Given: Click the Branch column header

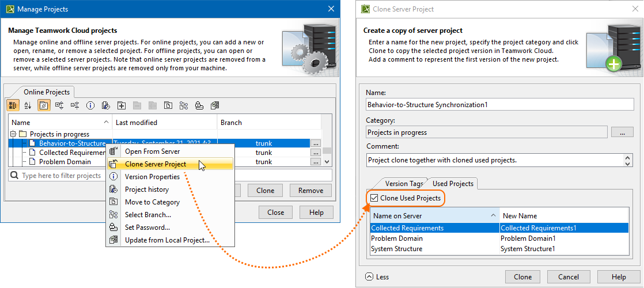Looking at the screenshot, I should coord(269,123).
